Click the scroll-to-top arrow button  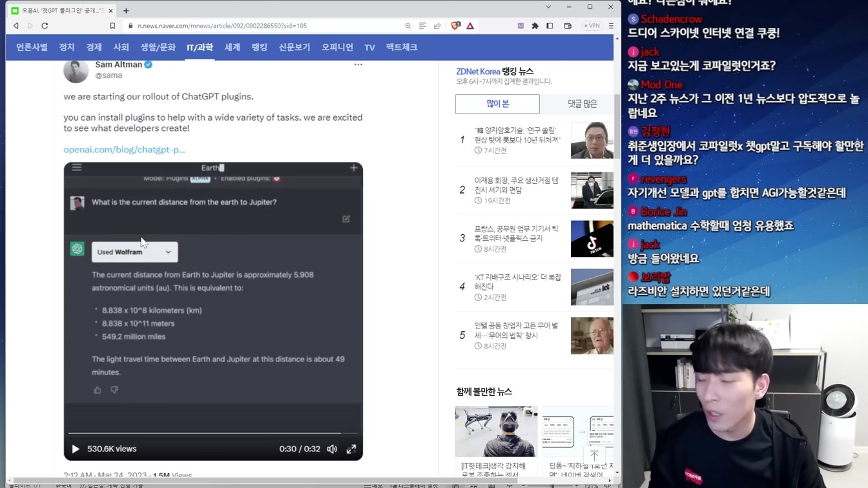coord(594,456)
